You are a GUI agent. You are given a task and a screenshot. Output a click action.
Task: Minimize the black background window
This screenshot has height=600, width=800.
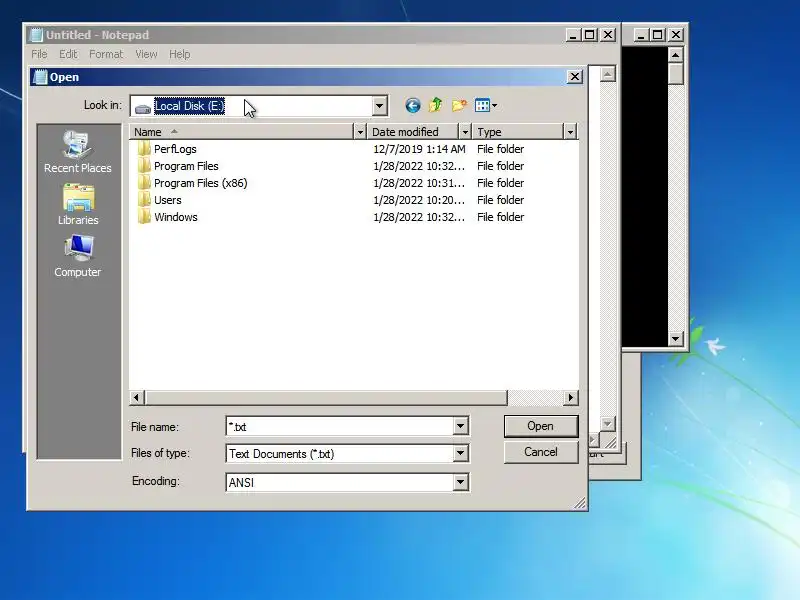pos(641,35)
